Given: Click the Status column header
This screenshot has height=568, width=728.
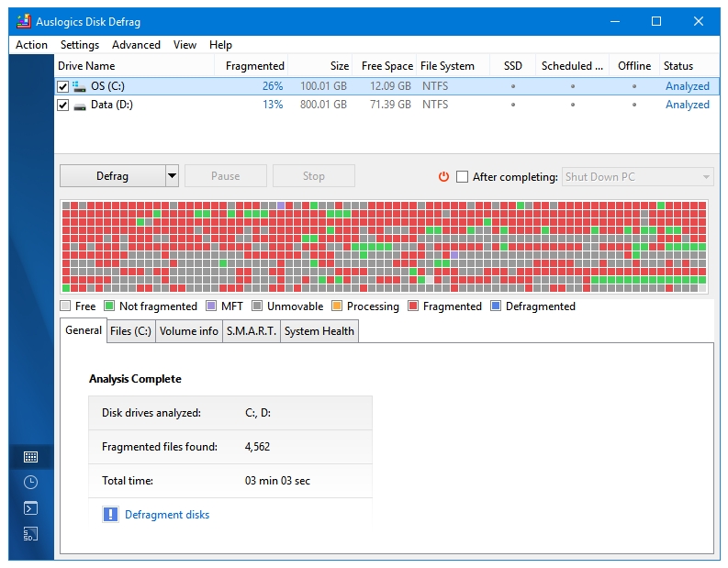Looking at the screenshot, I should click(689, 66).
